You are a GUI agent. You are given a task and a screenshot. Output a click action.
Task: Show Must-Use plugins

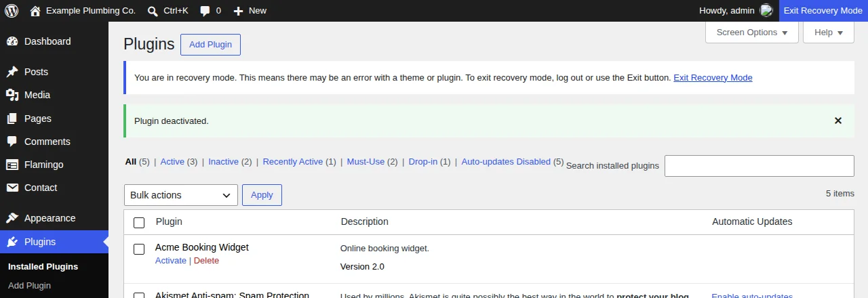coord(366,162)
